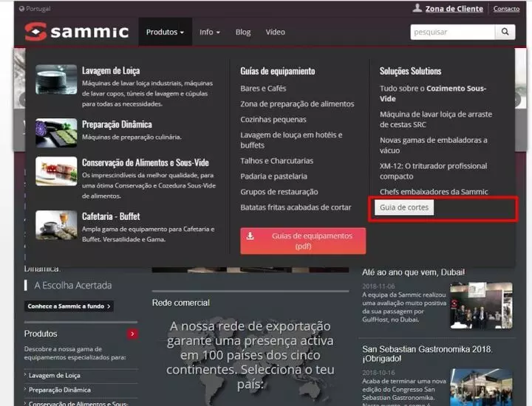Click the Portugal country selector
532x406 pixels.
pos(35,9)
